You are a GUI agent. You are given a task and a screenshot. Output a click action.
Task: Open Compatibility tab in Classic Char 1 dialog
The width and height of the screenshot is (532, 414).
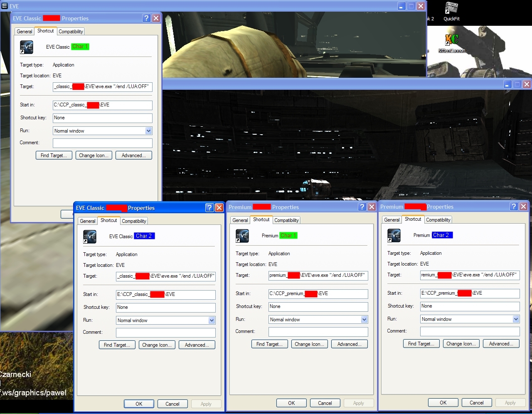tap(71, 32)
